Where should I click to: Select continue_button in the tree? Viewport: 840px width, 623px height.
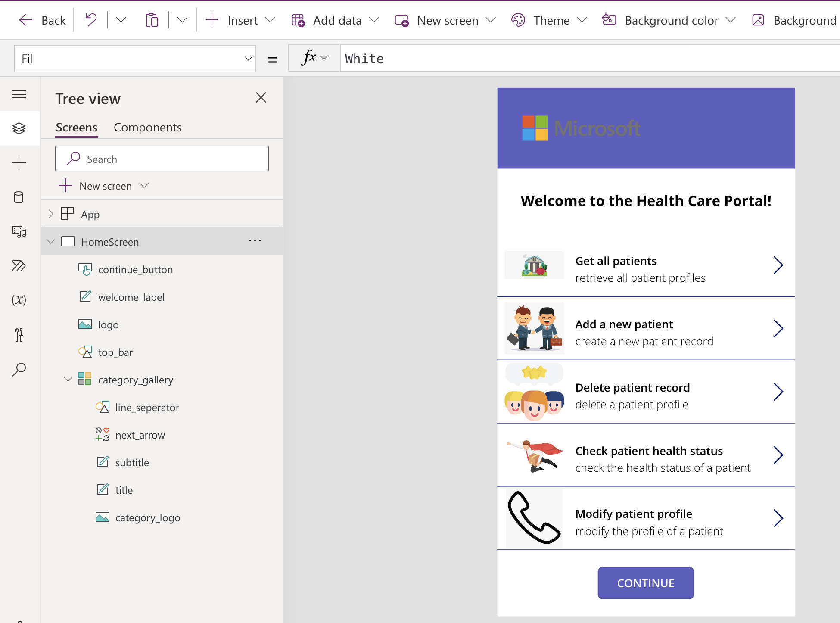pyautogui.click(x=135, y=269)
